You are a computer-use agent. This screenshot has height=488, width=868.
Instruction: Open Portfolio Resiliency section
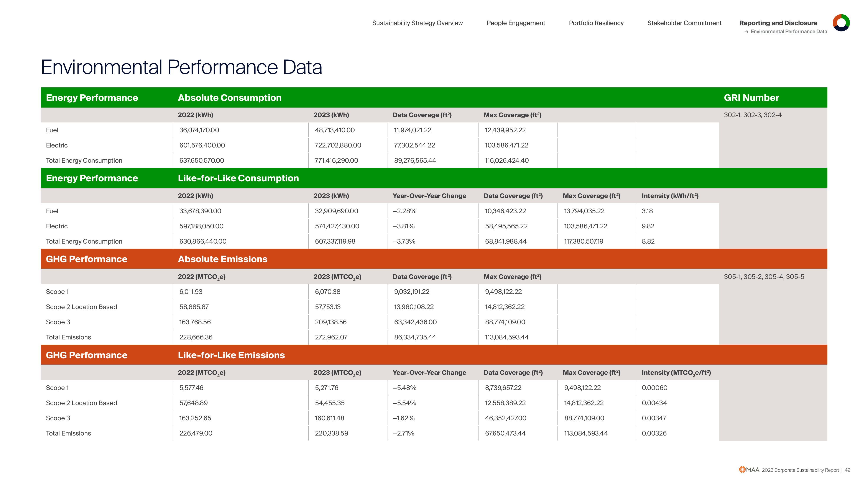click(596, 23)
